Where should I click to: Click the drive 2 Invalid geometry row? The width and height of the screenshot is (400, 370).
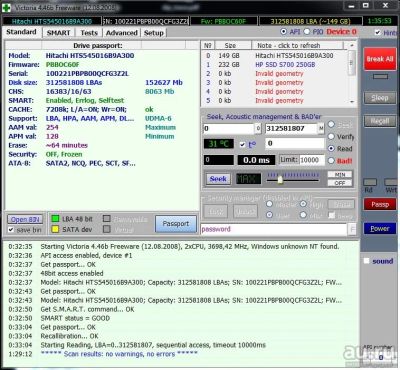click(275, 74)
